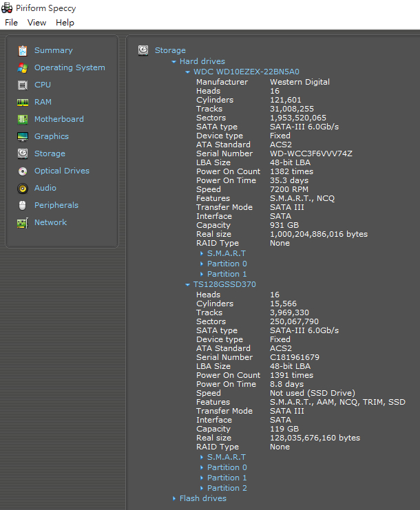Image resolution: width=420 pixels, height=510 pixels.
Task: Click the Summary icon in sidebar
Action: 23,50
